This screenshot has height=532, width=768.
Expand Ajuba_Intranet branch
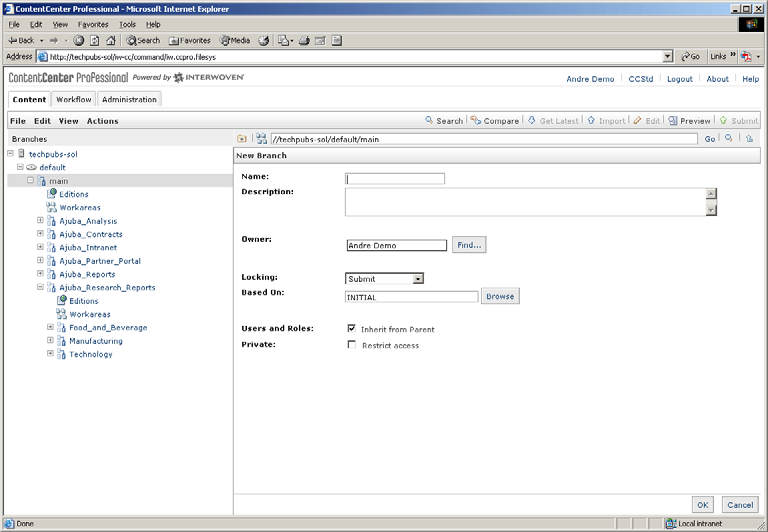click(40, 247)
